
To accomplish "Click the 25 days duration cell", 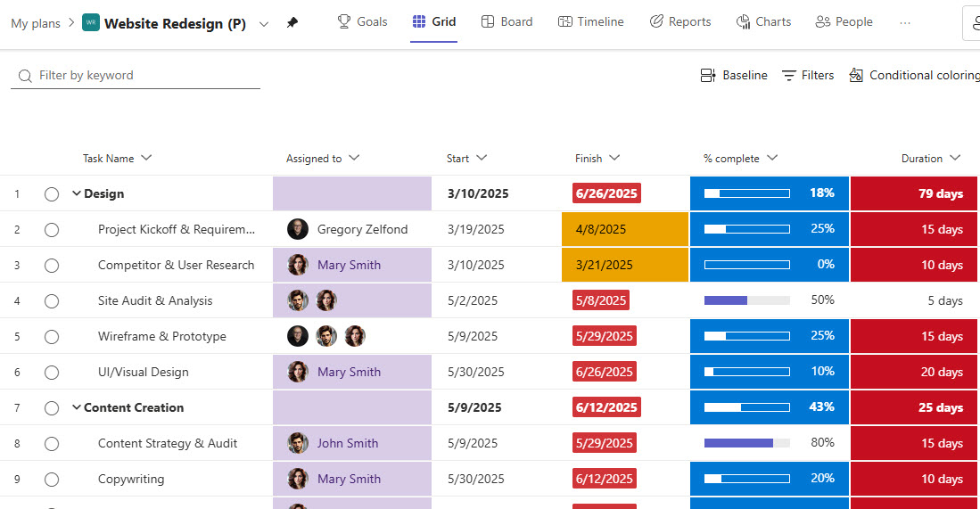I will 915,407.
